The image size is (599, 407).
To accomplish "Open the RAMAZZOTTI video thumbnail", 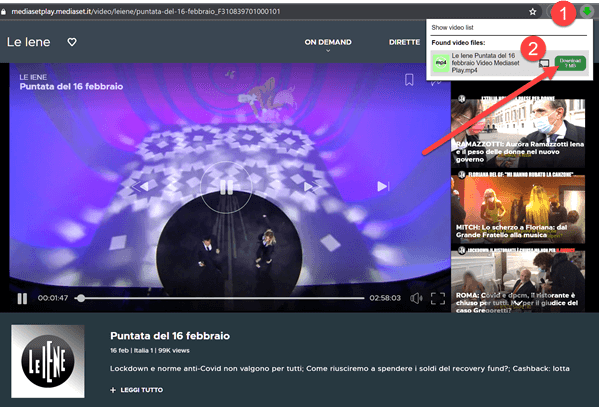I will [x=518, y=131].
